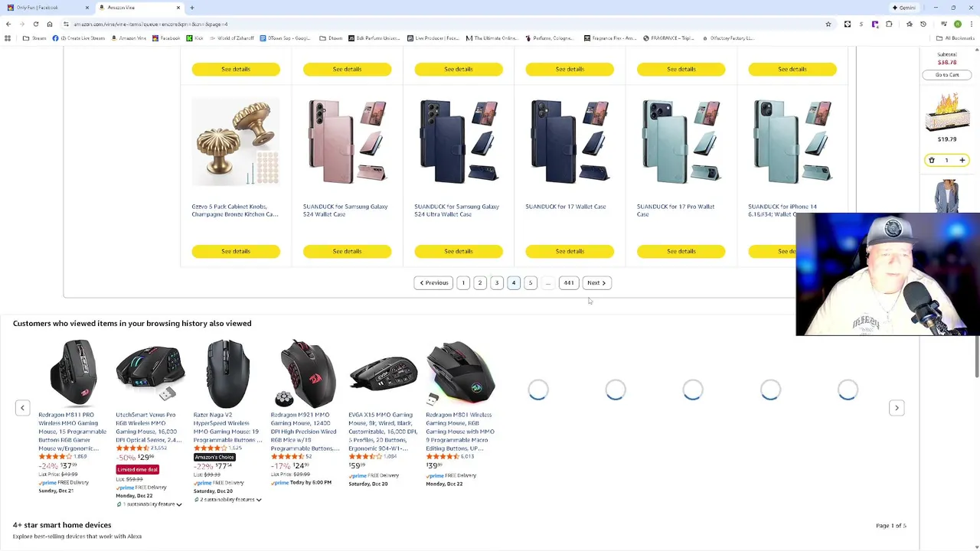Expand sustainability features under Razer Naga V2
This screenshot has width=980, height=551.
point(227,500)
